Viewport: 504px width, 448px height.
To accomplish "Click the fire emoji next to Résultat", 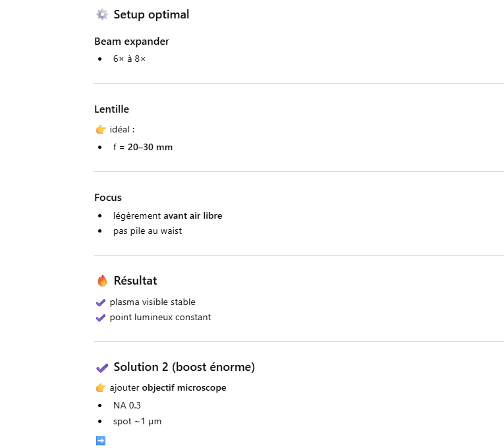I will [101, 281].
